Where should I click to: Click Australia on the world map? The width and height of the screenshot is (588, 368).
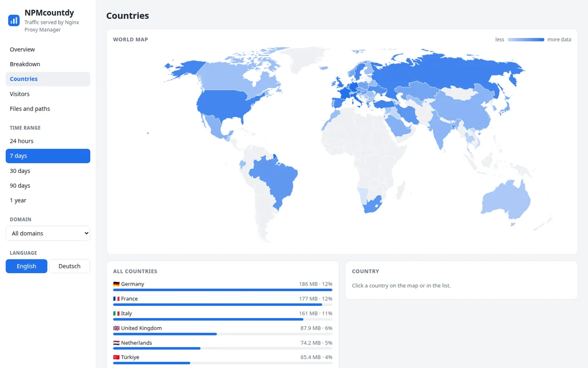tap(505, 200)
